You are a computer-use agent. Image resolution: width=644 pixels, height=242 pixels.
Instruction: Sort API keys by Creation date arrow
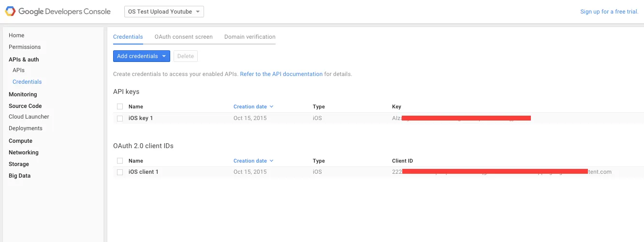tap(271, 106)
